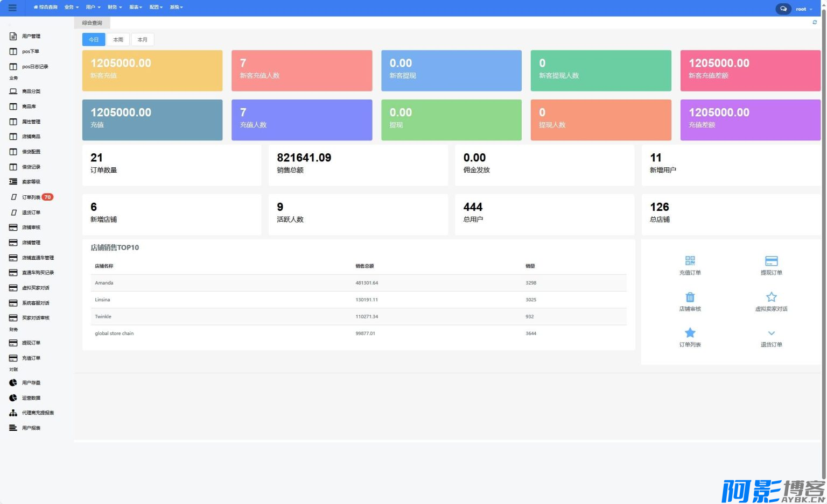Open the root user account dropdown

803,9
